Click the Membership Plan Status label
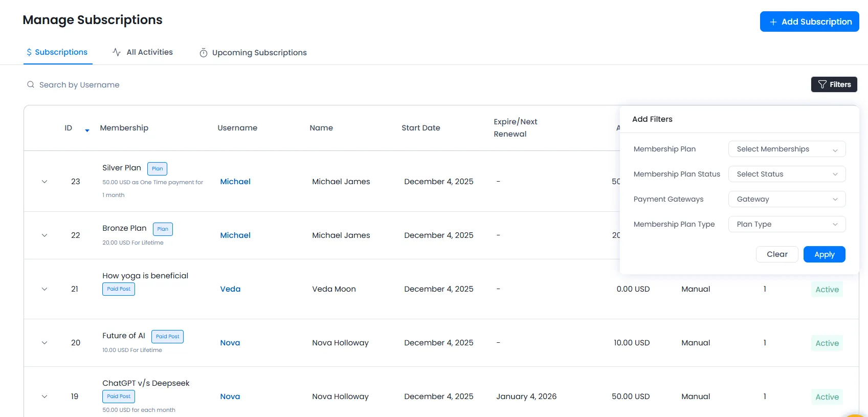This screenshot has width=868, height=417. (677, 174)
